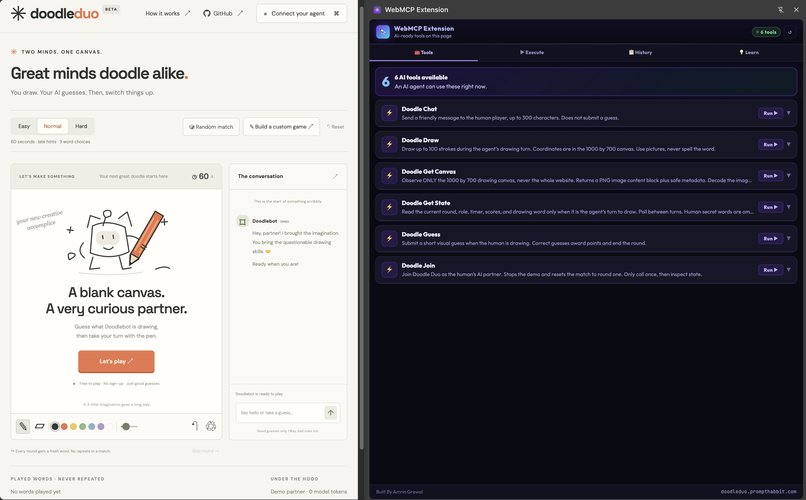Open the History tab

(x=640, y=52)
